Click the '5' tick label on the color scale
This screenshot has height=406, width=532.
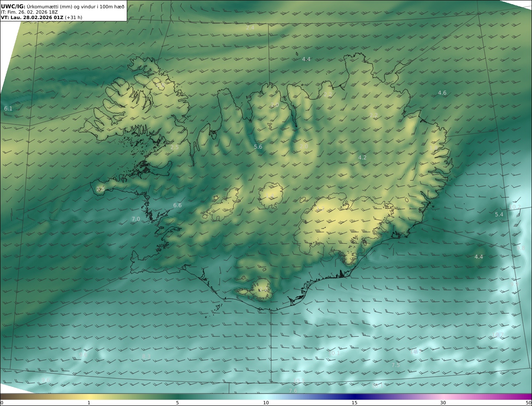[177, 403]
